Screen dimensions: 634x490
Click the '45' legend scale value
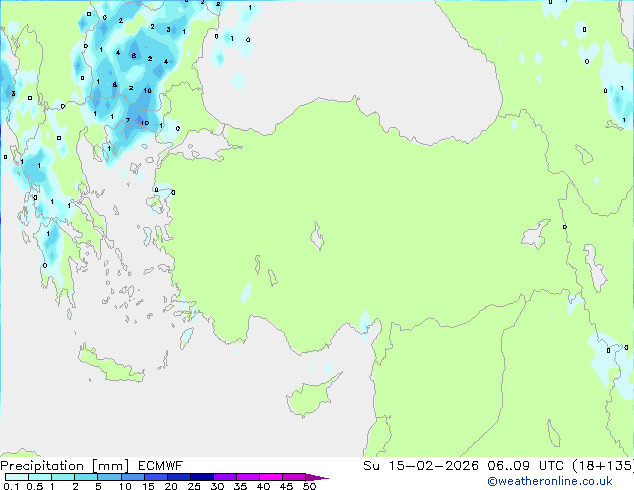click(x=286, y=486)
